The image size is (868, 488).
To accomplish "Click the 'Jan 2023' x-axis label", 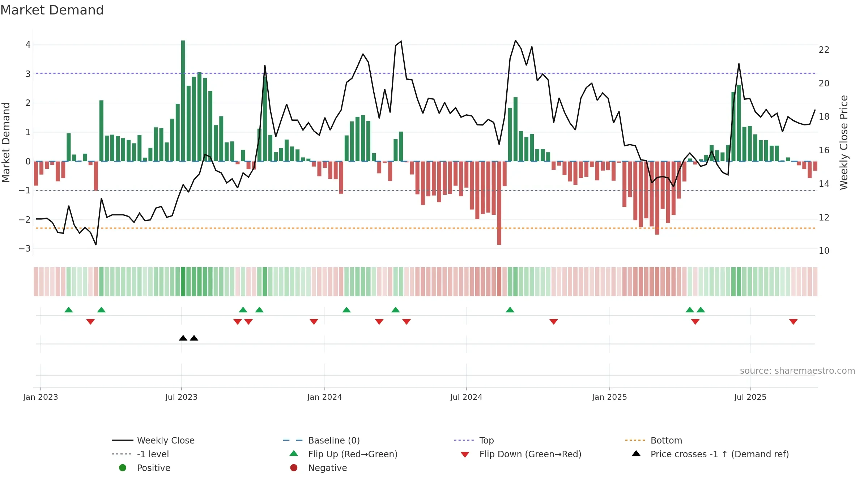I will pos(41,397).
